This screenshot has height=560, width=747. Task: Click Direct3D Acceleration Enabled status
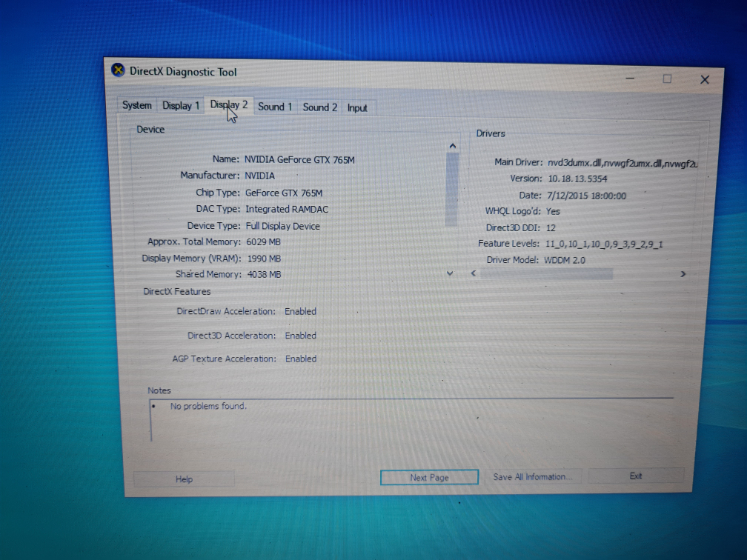301,336
